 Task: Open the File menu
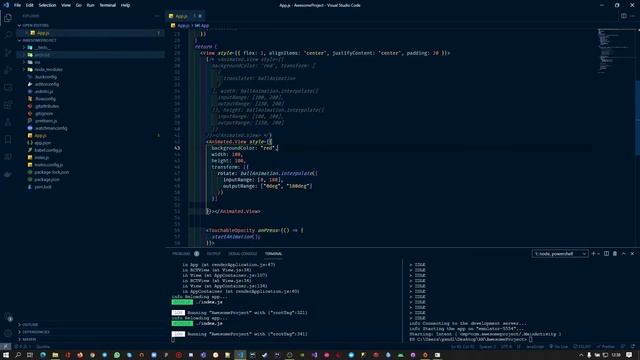18,5
